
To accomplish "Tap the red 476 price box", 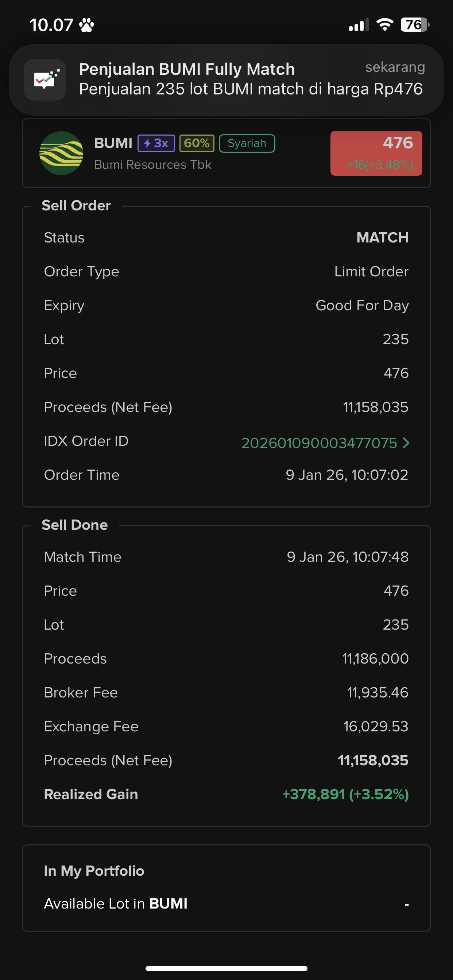I will pos(376,153).
